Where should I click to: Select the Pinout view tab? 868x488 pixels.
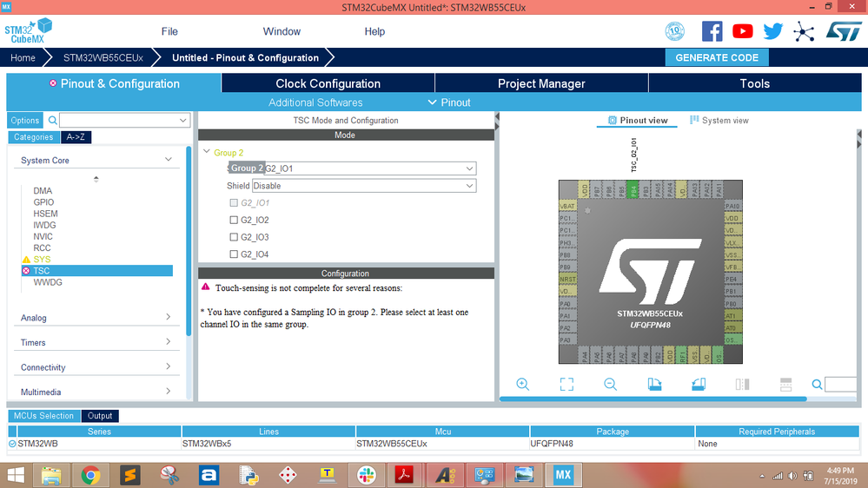pyautogui.click(x=637, y=120)
